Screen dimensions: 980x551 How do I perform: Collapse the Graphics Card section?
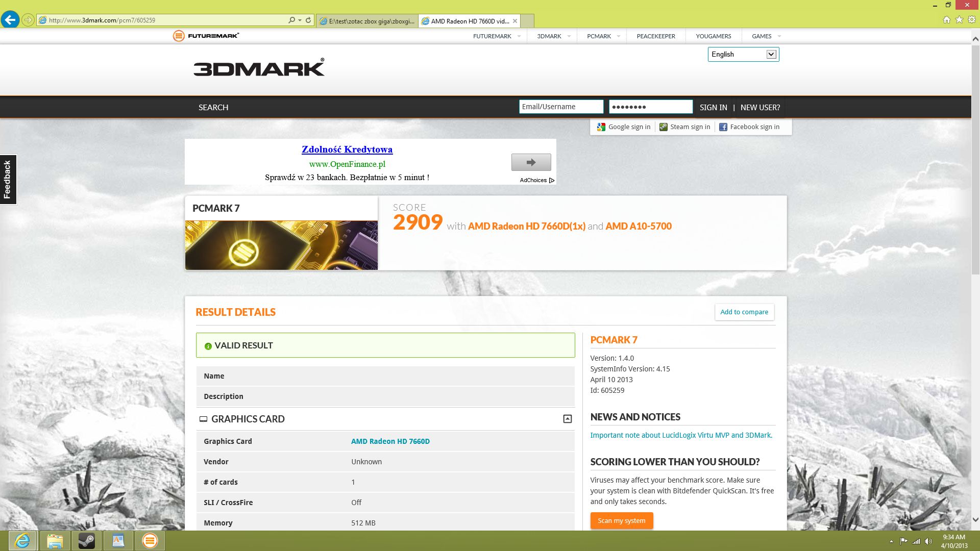pos(567,419)
